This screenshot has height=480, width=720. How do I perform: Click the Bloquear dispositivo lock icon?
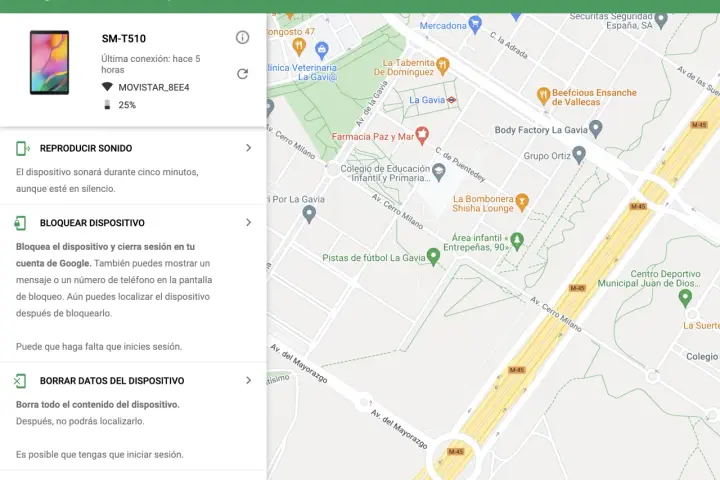tap(20, 223)
